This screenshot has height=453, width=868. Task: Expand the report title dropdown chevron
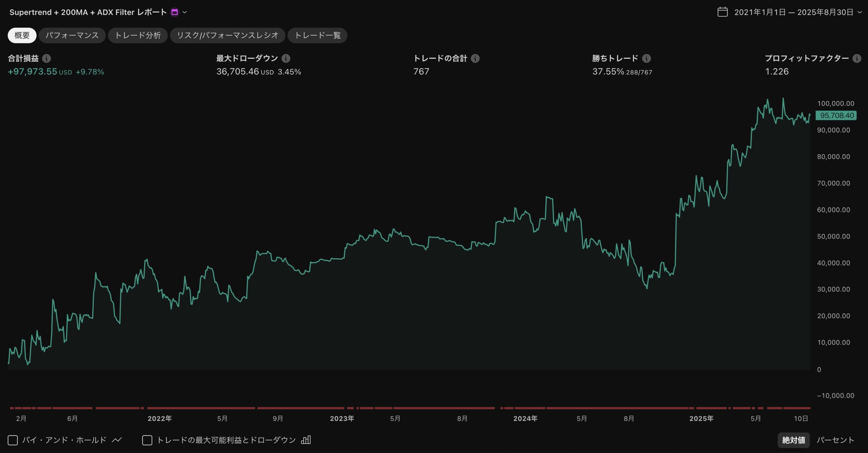pos(185,12)
